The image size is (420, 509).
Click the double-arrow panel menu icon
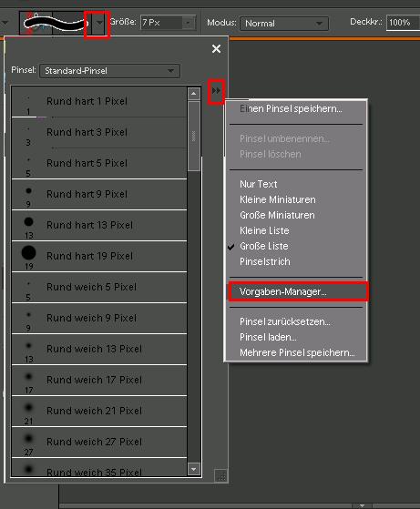pyautogui.click(x=216, y=90)
